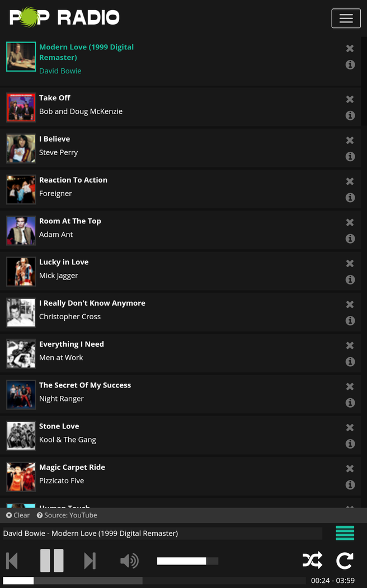This screenshot has width=367, height=588.
Task: Mute the speaker volume icon
Action: (x=129, y=561)
